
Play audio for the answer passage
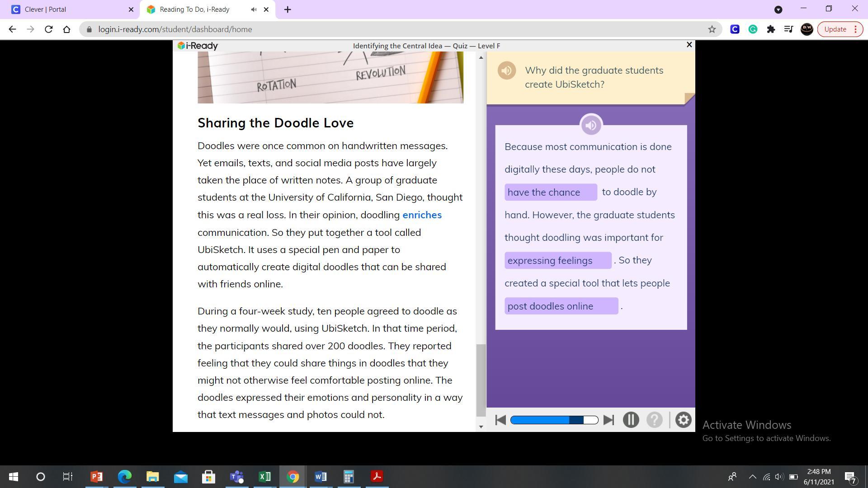[x=591, y=125]
